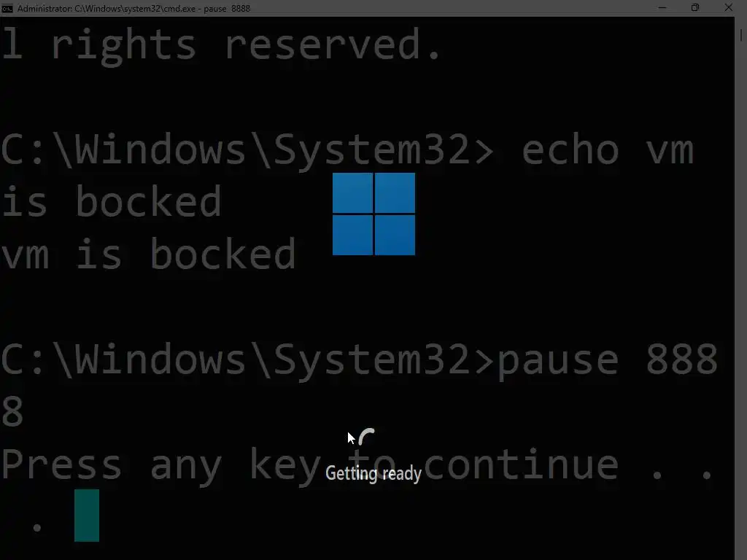Click the "pause 888" command text
This screenshot has width=747, height=560.
click(608, 362)
